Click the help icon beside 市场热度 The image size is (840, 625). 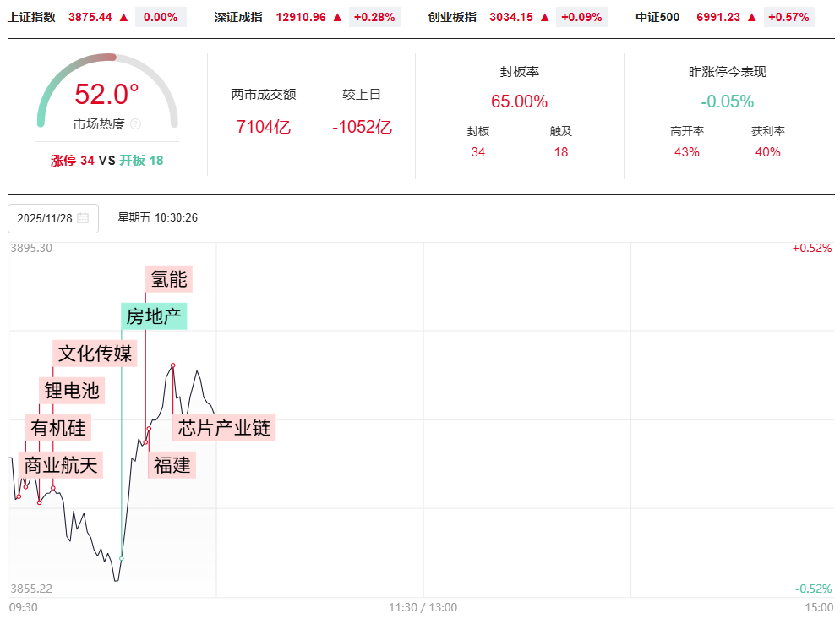pyautogui.click(x=136, y=124)
